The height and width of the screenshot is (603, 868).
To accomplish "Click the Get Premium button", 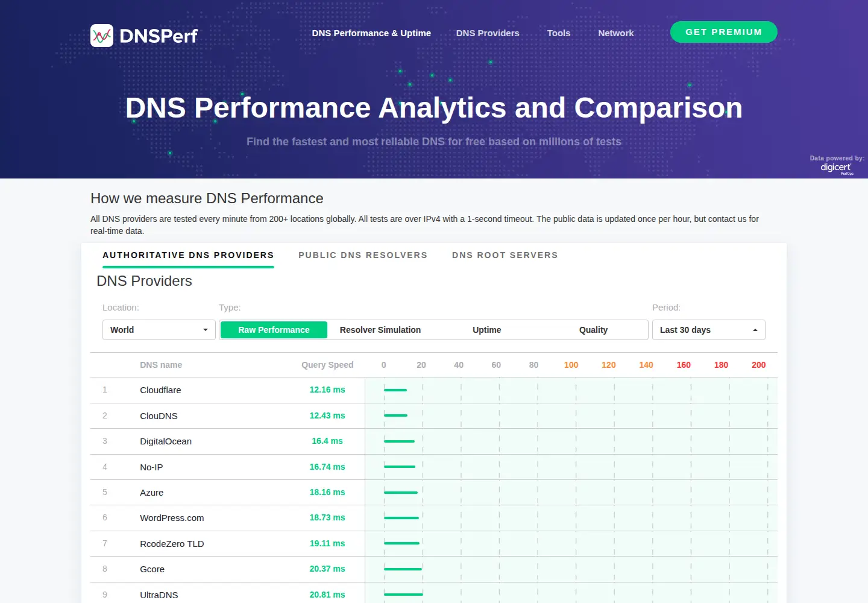I will [x=723, y=32].
